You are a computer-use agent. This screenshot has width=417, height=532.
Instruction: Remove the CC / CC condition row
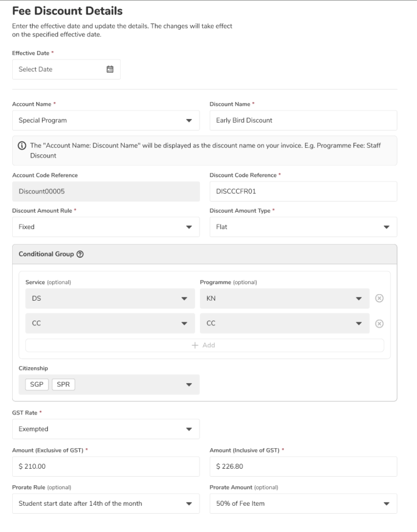click(x=380, y=324)
